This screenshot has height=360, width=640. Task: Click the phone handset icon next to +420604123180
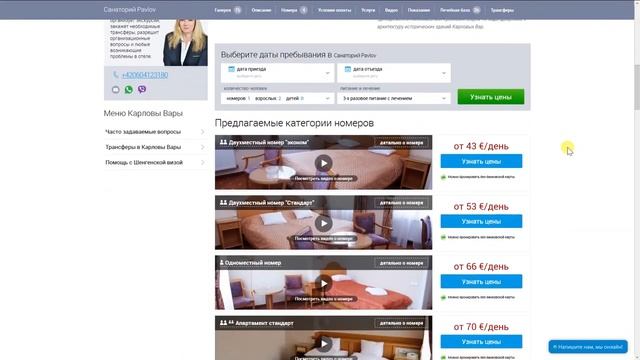pos(116,75)
